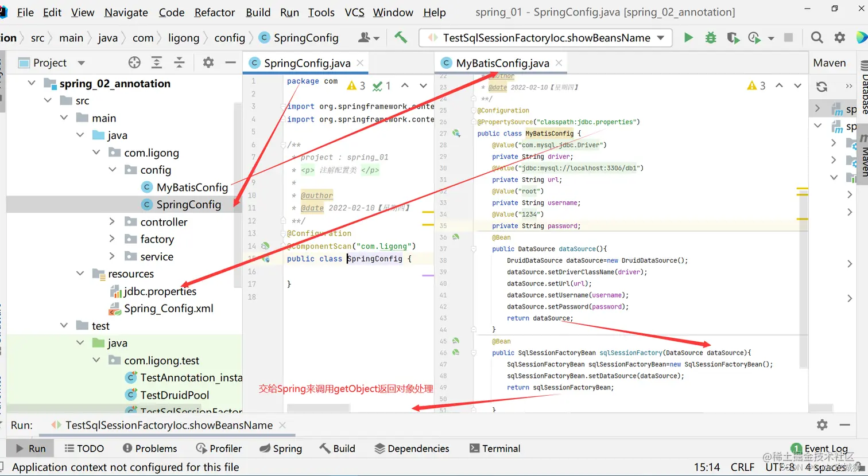Click warnings indicator in MyBatisConfig editor
Image resolution: width=868 pixels, height=476 pixels.
click(757, 85)
